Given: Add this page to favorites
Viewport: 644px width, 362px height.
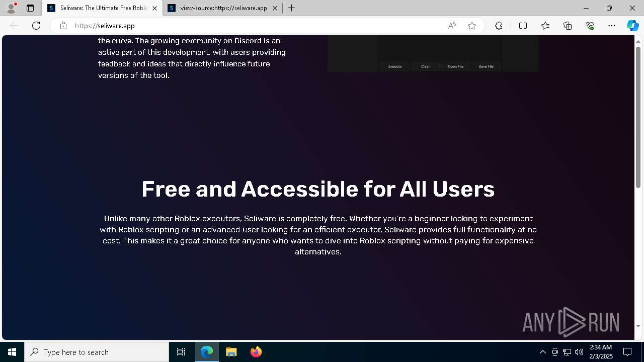Looking at the screenshot, I should click(472, 26).
